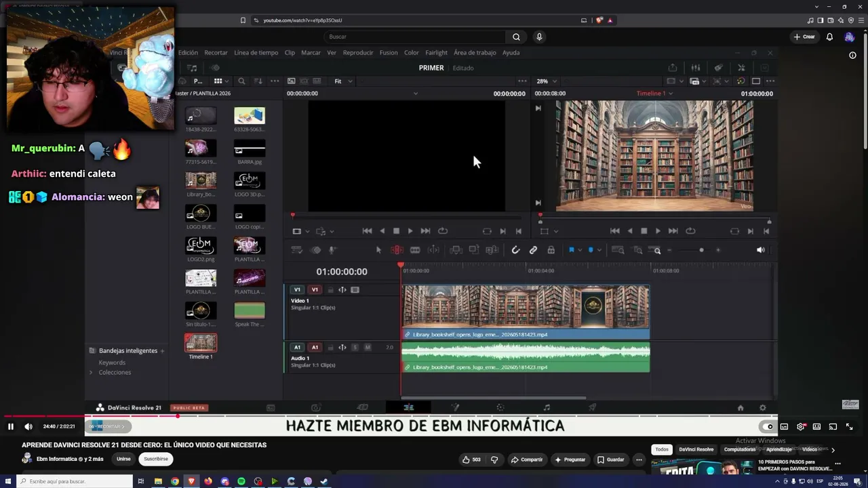
Task: Click the YouTube Unirse button
Action: point(123,459)
